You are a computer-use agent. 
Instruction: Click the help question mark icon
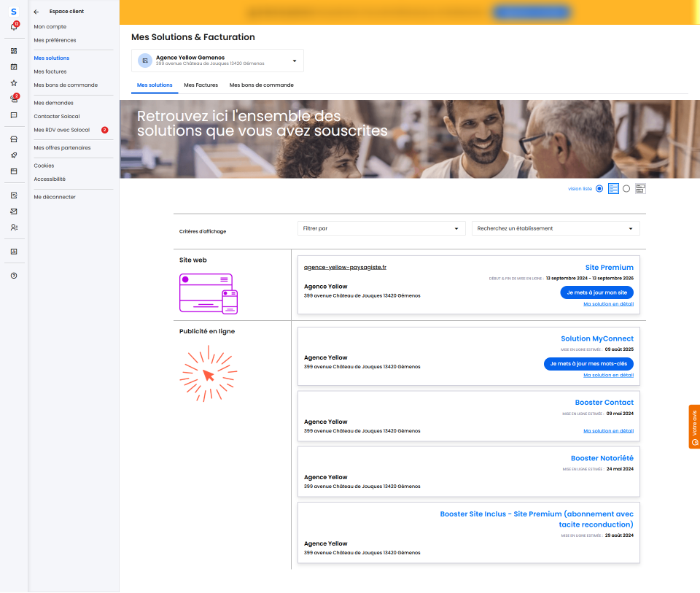click(x=14, y=276)
